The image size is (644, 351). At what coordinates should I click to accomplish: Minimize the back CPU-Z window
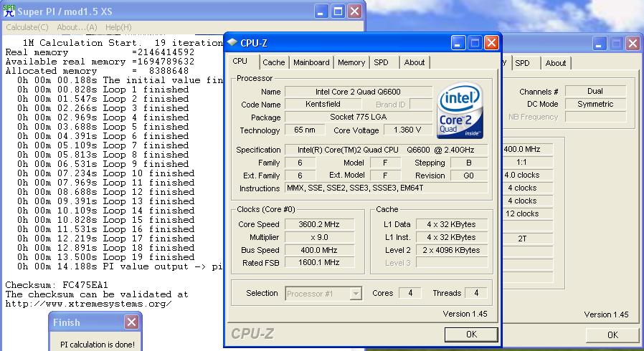point(600,43)
